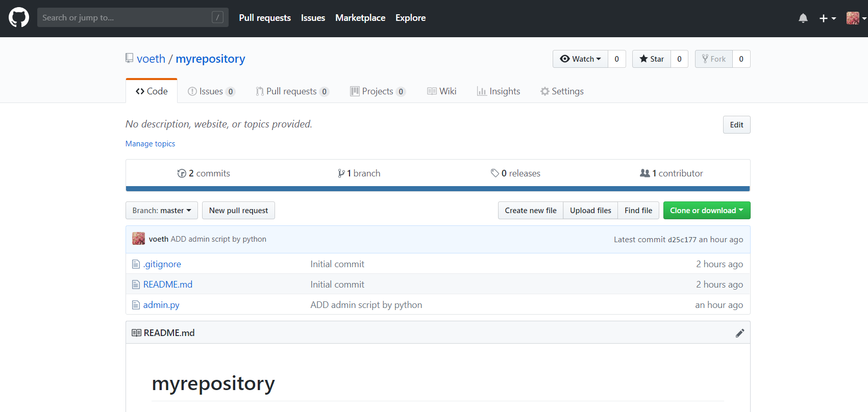Open the README.md file link
Image resolution: width=868 pixels, height=412 pixels.
coord(168,285)
